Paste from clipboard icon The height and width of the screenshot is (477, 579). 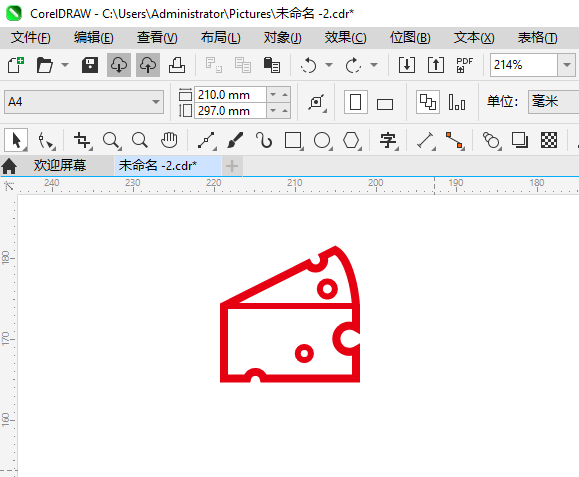tap(272, 65)
